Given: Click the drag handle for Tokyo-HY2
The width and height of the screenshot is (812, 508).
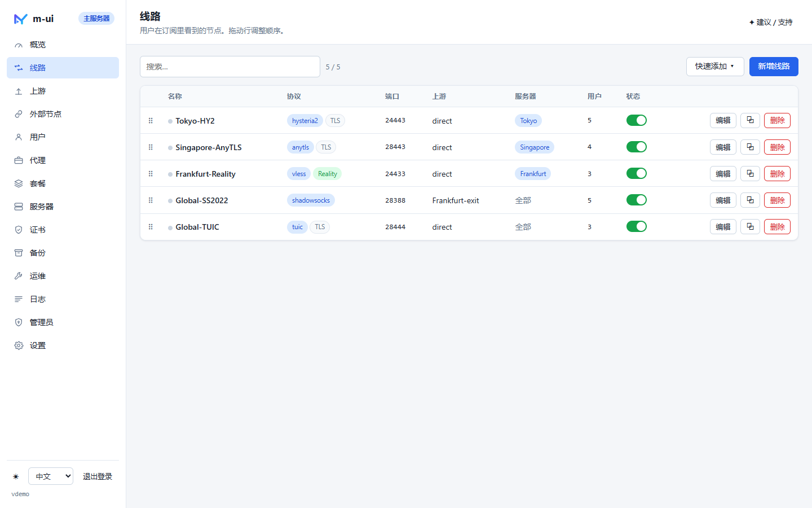Looking at the screenshot, I should [151, 120].
